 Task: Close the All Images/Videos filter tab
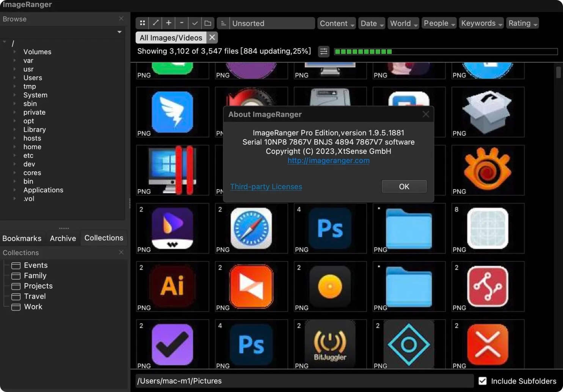click(x=212, y=38)
